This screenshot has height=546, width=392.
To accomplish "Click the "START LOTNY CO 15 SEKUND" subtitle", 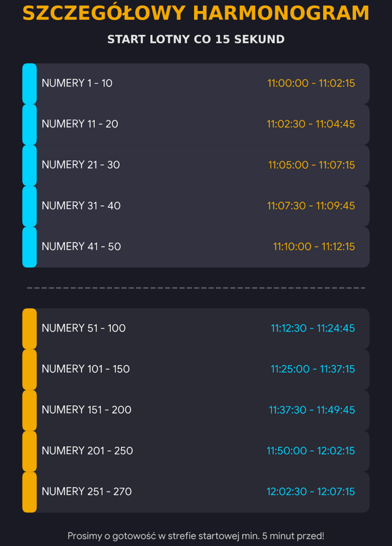I will pyautogui.click(x=195, y=39).
